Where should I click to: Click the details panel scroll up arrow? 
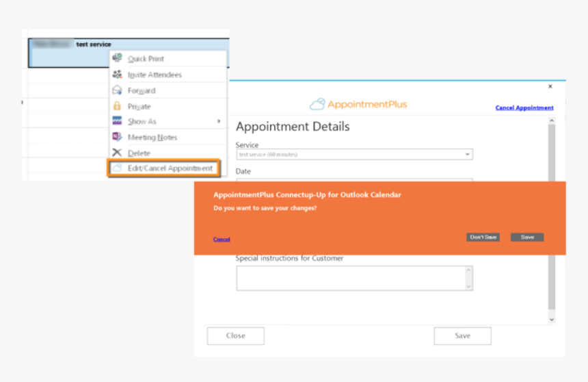(x=552, y=120)
